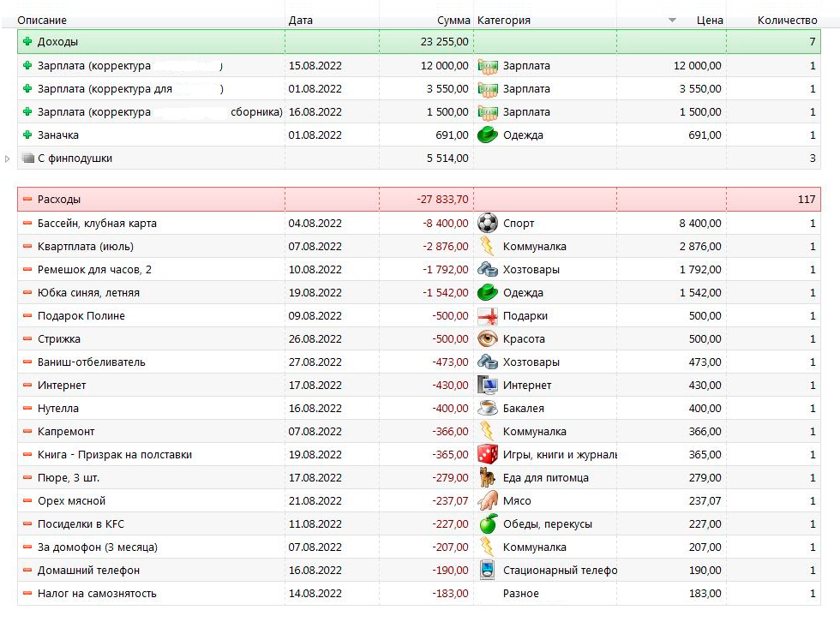Click the date 04.08.2022
Screen dimensions: 840x622
[315, 224]
